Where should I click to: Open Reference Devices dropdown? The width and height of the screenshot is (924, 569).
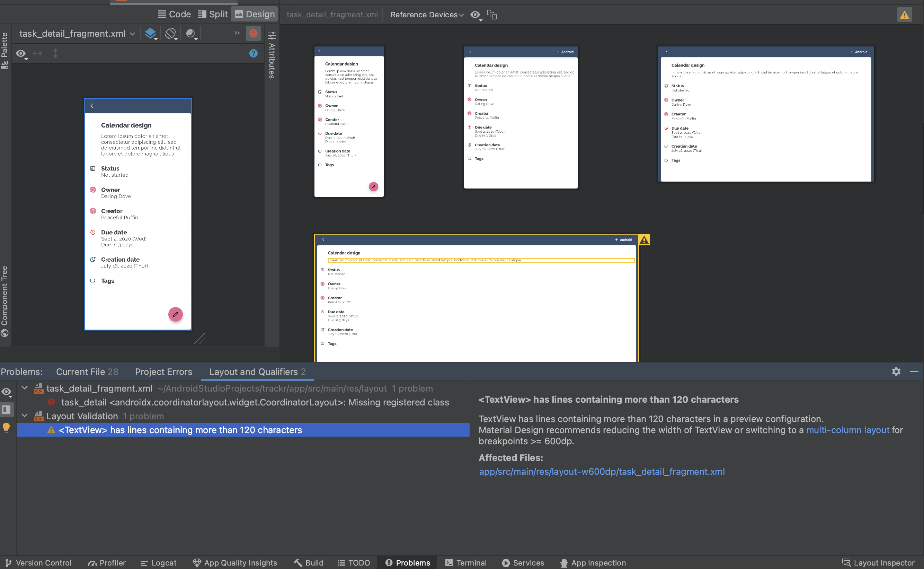(x=429, y=15)
